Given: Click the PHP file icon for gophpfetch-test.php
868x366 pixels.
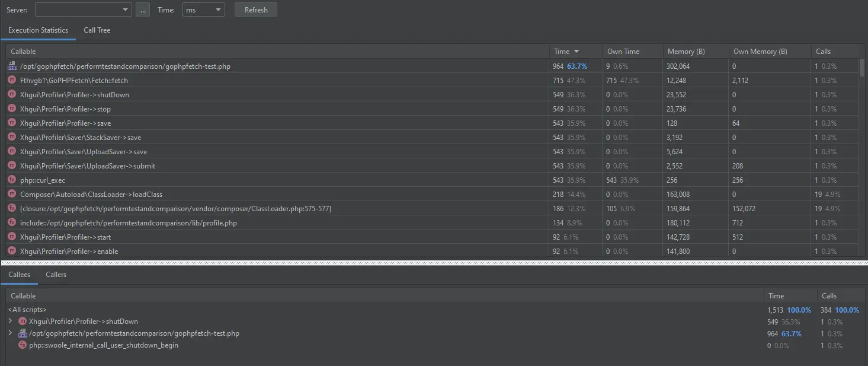Looking at the screenshot, I should 12,66.
